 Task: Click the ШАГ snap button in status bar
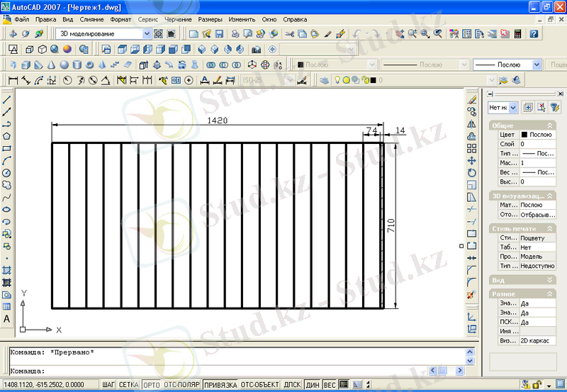pyautogui.click(x=108, y=385)
